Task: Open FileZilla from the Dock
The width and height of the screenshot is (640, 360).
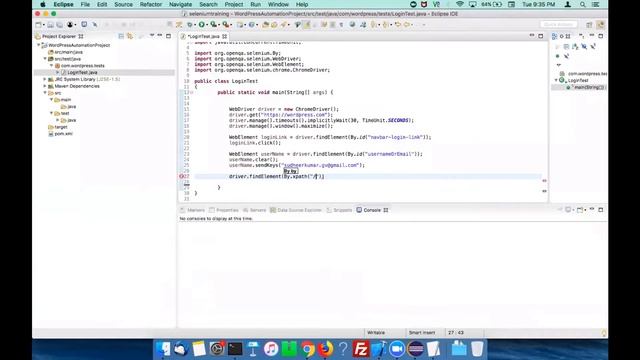Action: pyautogui.click(x=361, y=349)
